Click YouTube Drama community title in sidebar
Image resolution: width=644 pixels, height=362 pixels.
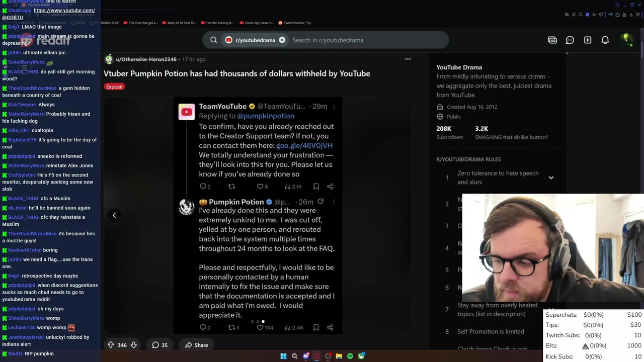459,67
